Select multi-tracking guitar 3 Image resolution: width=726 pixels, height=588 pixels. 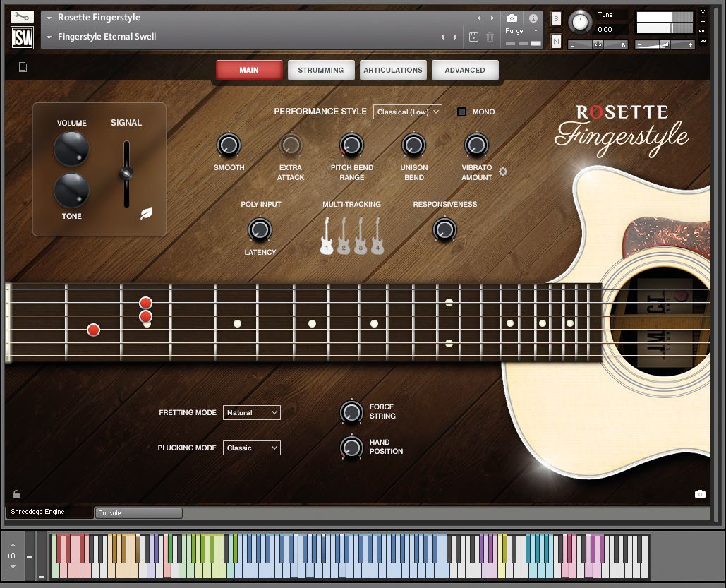[361, 236]
